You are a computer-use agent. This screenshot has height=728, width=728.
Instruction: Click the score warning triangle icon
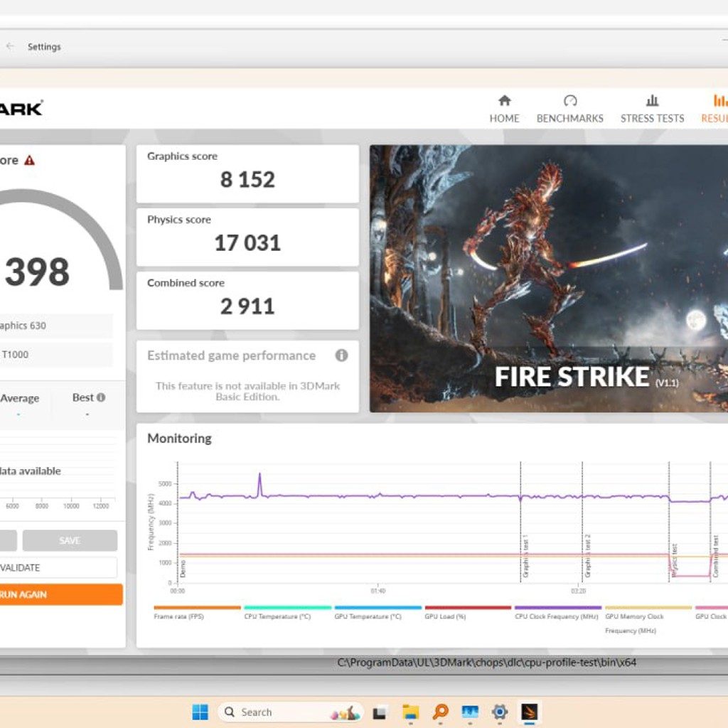click(29, 161)
